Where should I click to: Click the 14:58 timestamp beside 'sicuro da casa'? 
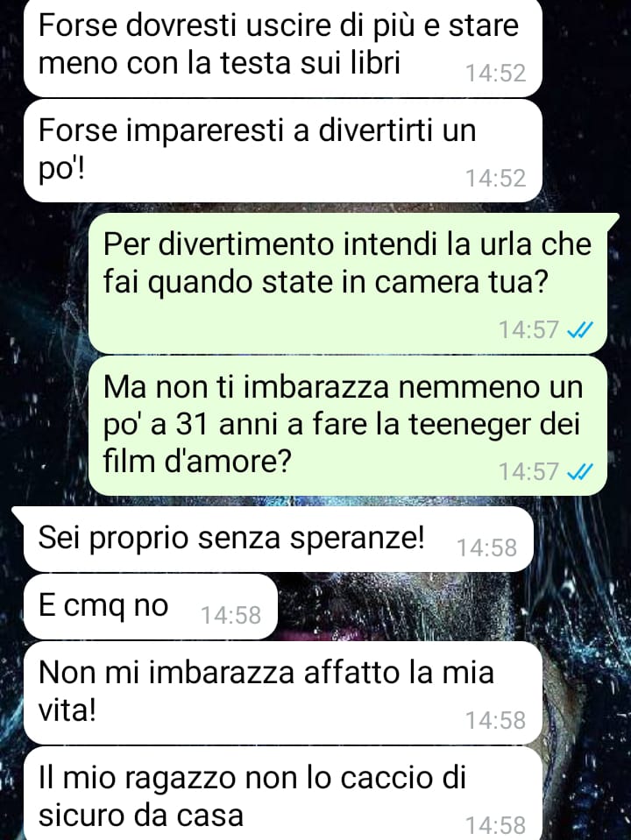(x=496, y=825)
